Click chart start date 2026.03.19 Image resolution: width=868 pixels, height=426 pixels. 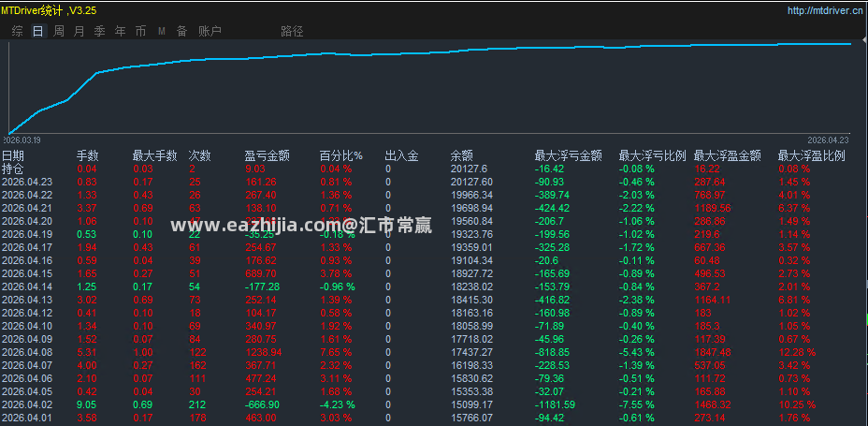[x=24, y=140]
